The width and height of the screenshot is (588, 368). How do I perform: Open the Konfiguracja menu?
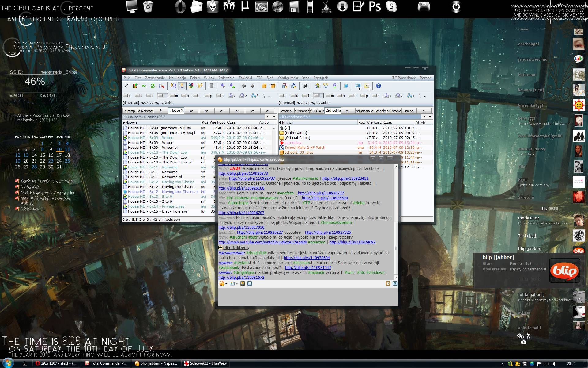(x=287, y=78)
